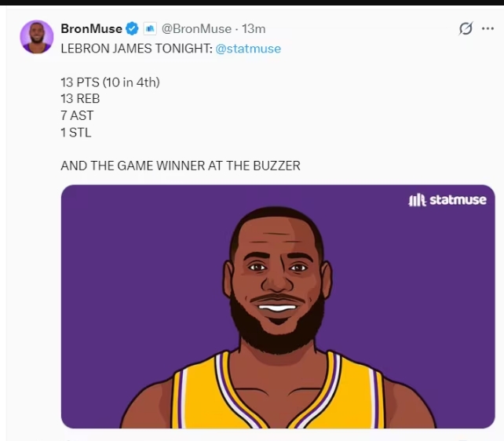Screen dimensions: 504x441
Task: Click the "1 STL" stat line
Action: point(76,133)
